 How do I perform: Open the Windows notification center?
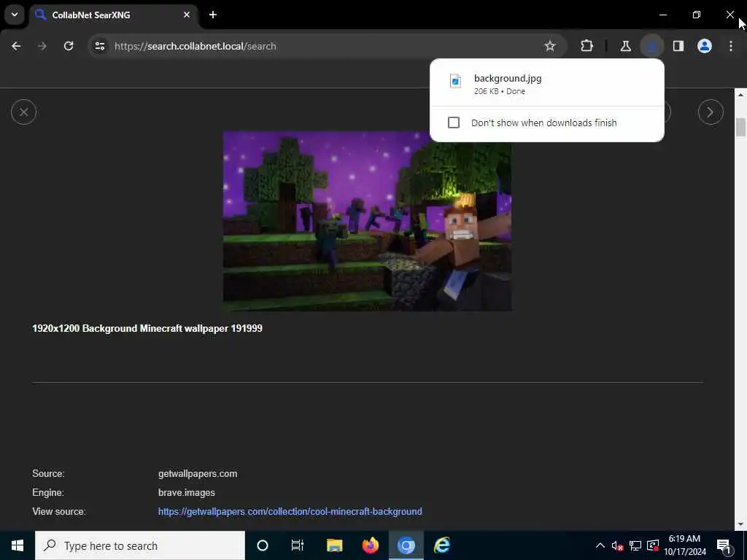(724, 545)
